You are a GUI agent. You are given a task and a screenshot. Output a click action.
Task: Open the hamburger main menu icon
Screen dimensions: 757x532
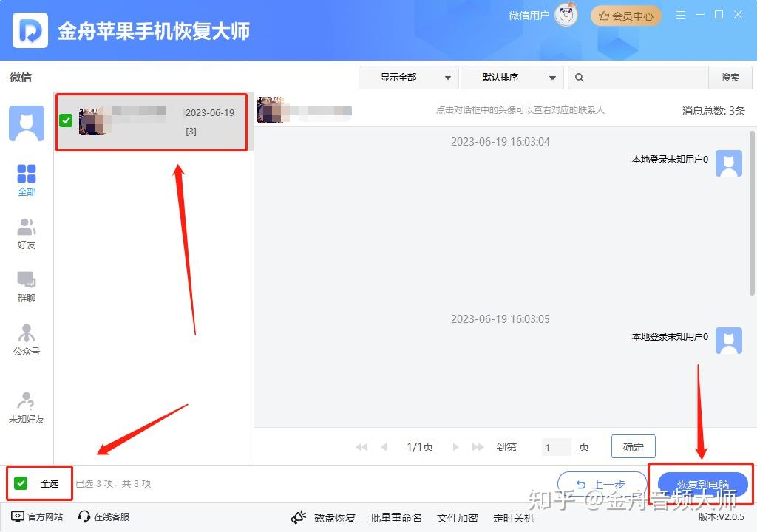pos(681,16)
